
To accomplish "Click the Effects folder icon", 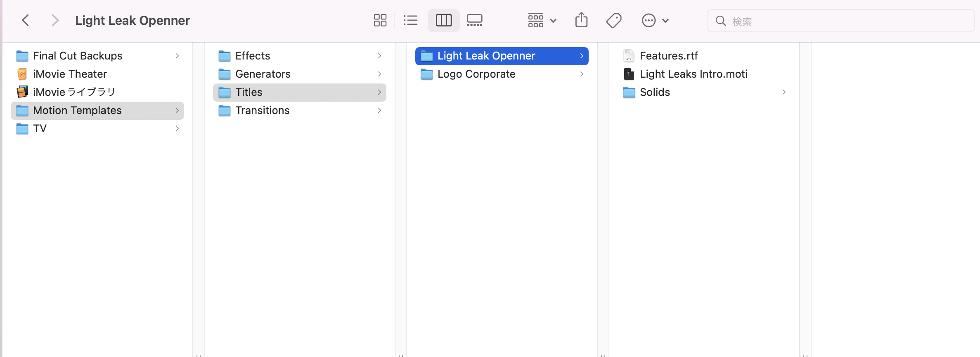I will pos(225,56).
